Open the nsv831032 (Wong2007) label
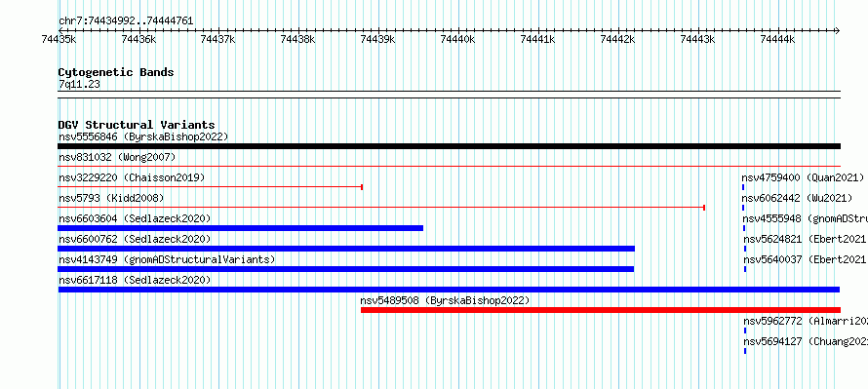 pyautogui.click(x=117, y=158)
